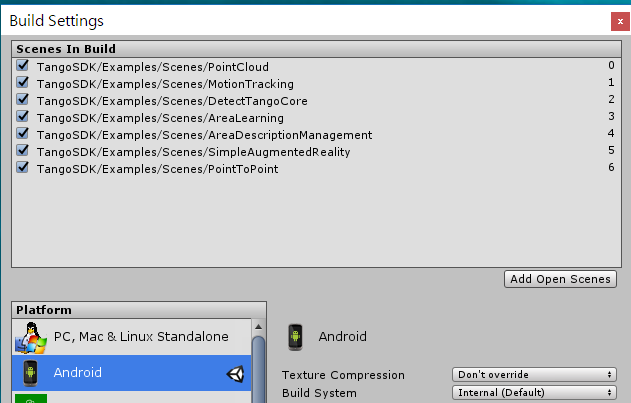Toggle the AreaLearning scene checkbox
This screenshot has width=631, height=403.
click(x=23, y=116)
